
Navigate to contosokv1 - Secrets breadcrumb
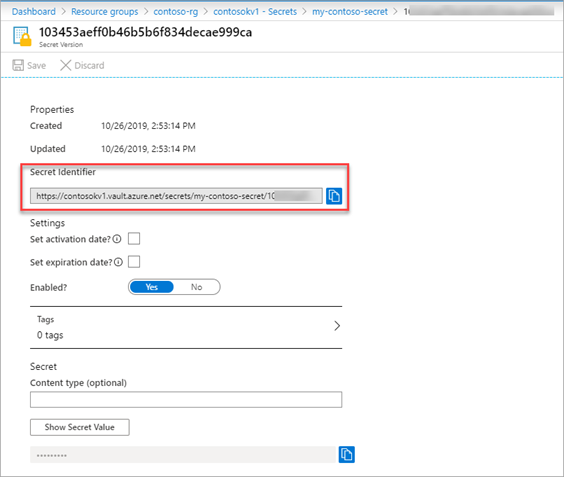255,12
